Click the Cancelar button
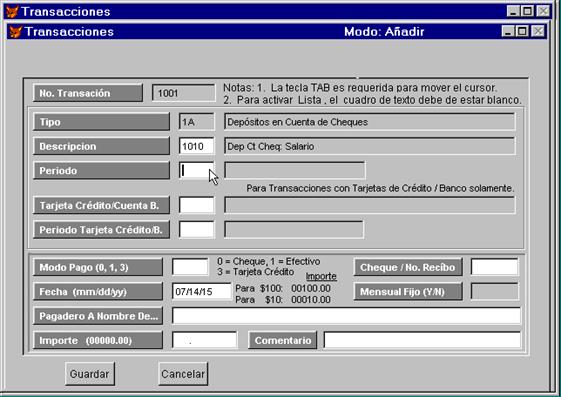 point(183,374)
